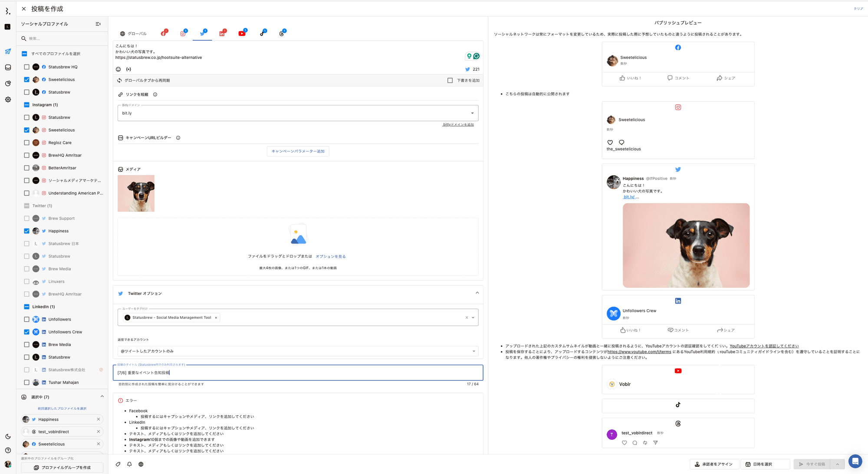Open the Bitly domain bit.ly dropdown

pos(298,113)
